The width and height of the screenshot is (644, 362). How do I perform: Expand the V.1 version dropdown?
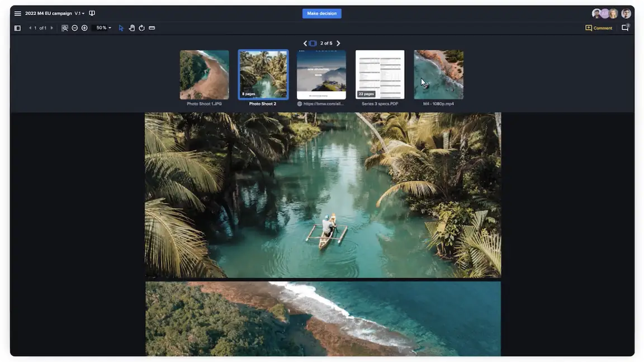[x=79, y=13]
